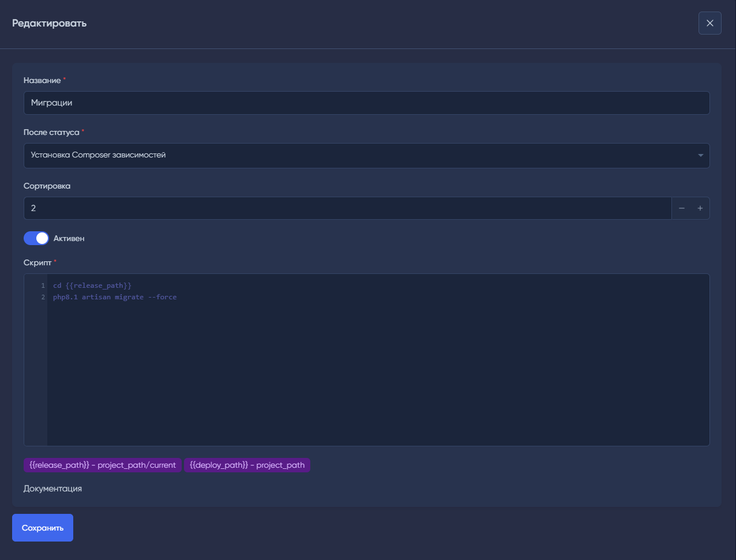Viewport: 736px width, 560px height.
Task: Click the Активен label text
Action: click(69, 238)
